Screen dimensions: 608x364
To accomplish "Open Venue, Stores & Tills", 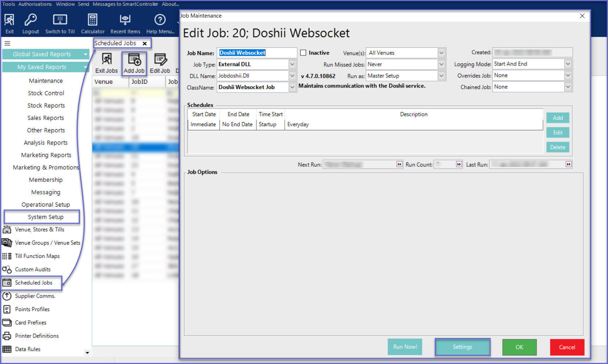I will (x=39, y=230).
